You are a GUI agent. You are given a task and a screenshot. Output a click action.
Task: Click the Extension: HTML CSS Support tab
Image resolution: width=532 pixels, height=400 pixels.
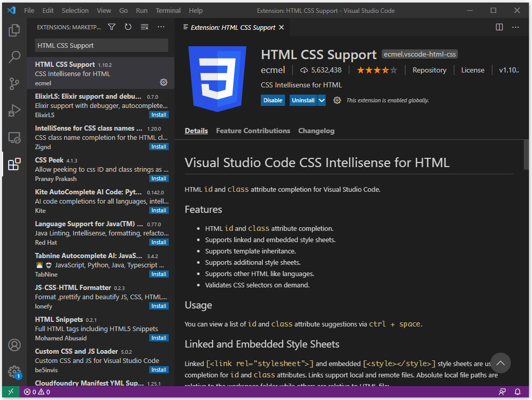coord(233,27)
